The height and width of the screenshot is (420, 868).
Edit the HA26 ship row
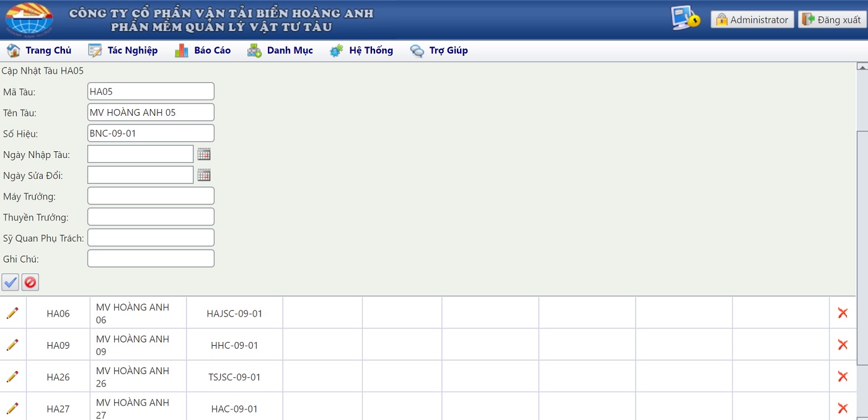pos(12,377)
